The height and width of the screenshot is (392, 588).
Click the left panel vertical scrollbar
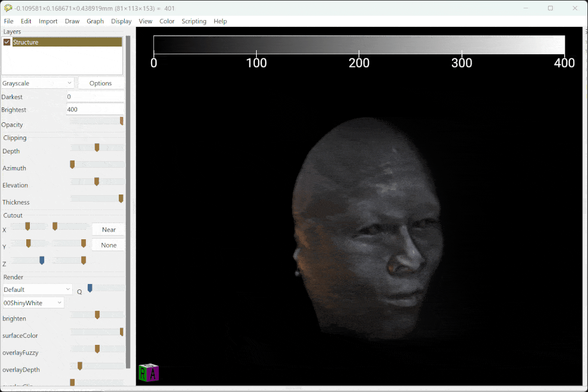pos(128,202)
